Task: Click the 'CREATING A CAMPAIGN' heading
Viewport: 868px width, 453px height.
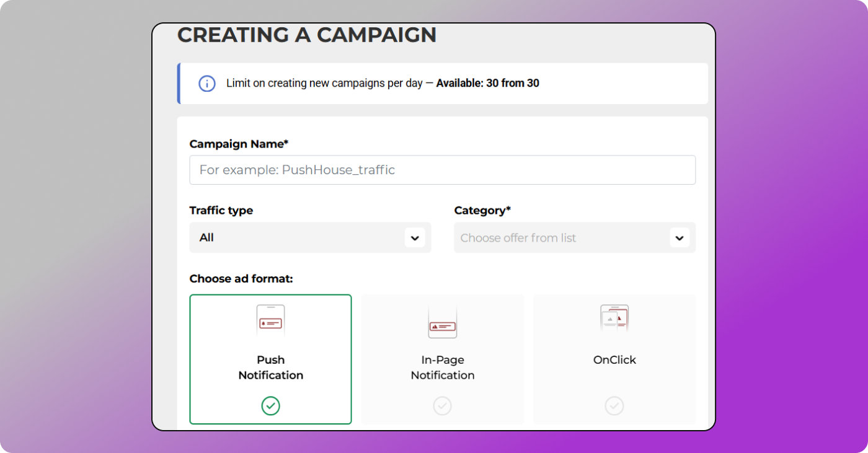Action: (x=307, y=35)
